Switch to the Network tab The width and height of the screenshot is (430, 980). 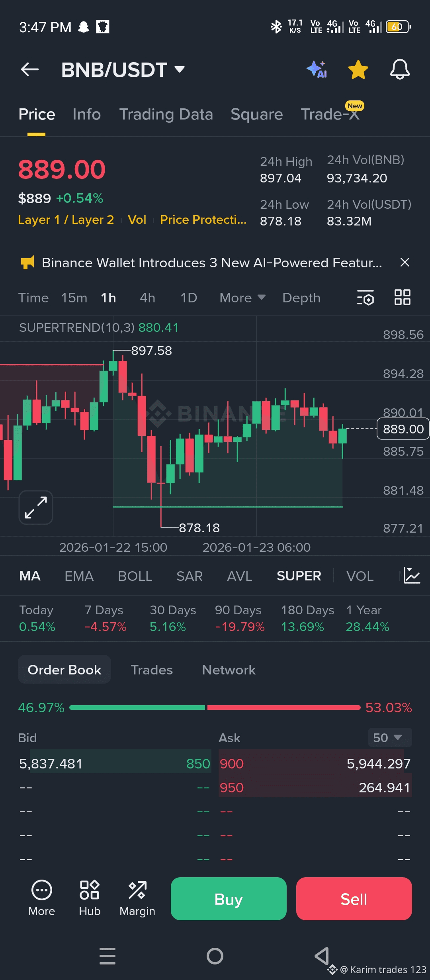click(229, 670)
